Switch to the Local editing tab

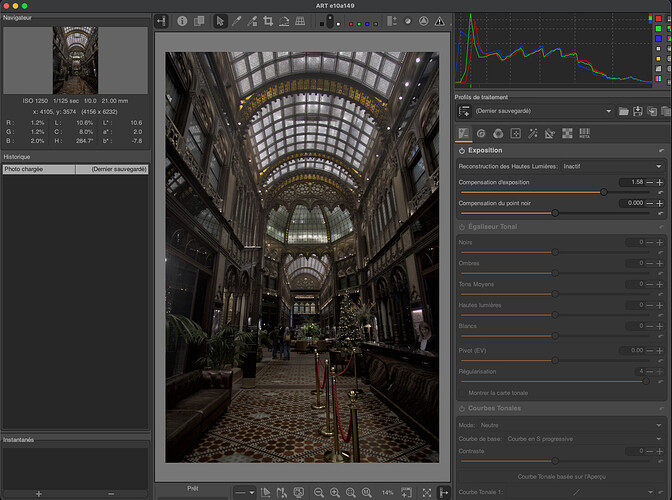click(x=516, y=133)
